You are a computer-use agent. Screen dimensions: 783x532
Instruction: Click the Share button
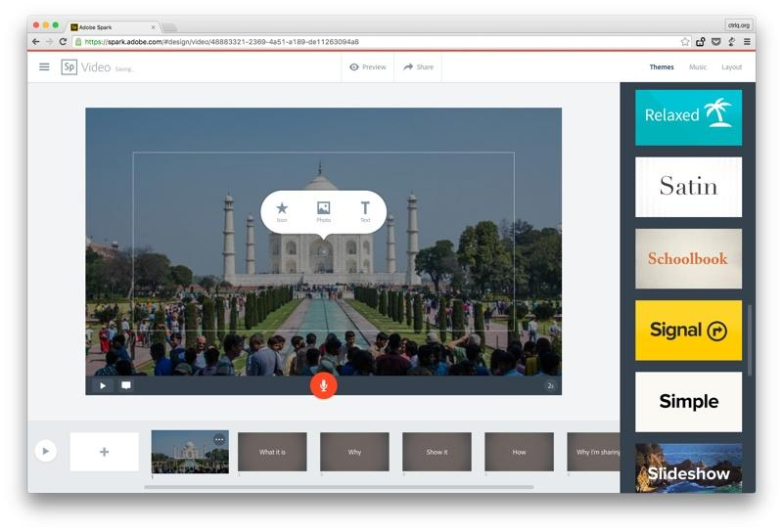click(x=419, y=66)
